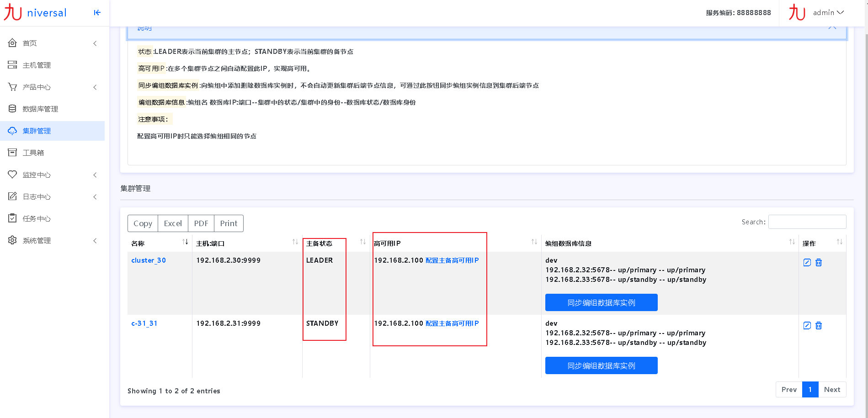
Task: Click the edit icon for cluster_30
Action: click(807, 262)
